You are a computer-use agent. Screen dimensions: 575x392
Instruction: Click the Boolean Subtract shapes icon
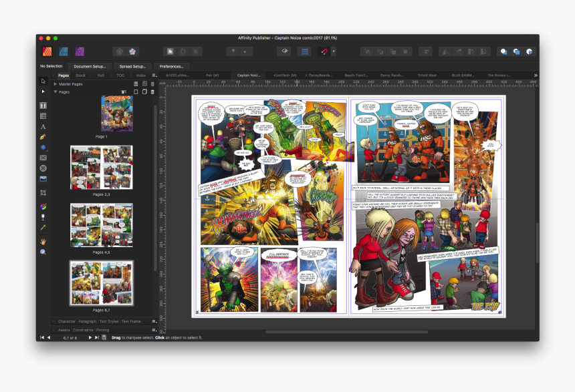click(x=516, y=51)
